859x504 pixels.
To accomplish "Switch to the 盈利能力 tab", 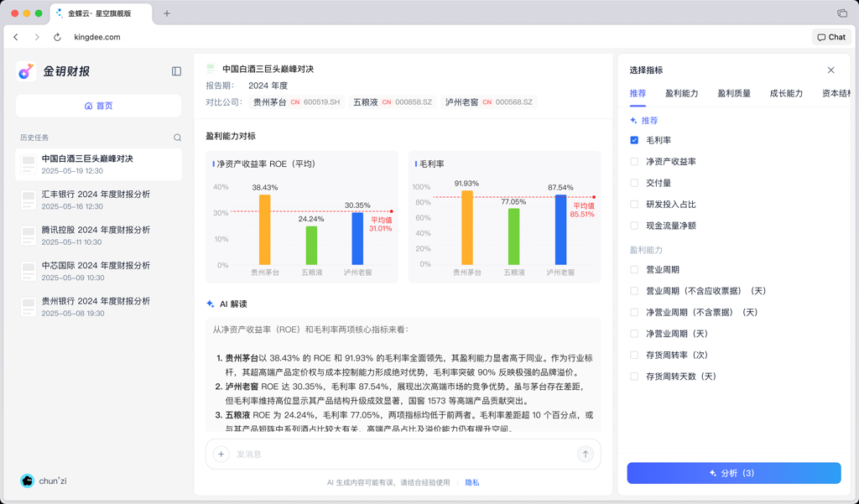I will pos(681,94).
